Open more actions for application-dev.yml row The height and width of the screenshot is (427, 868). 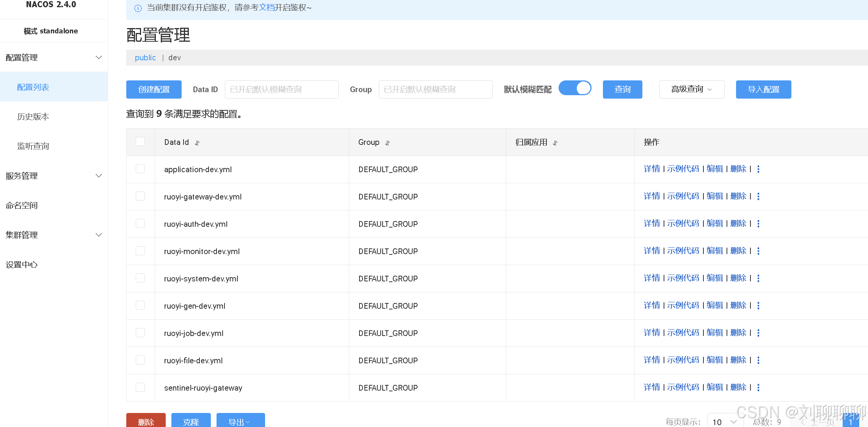758,169
